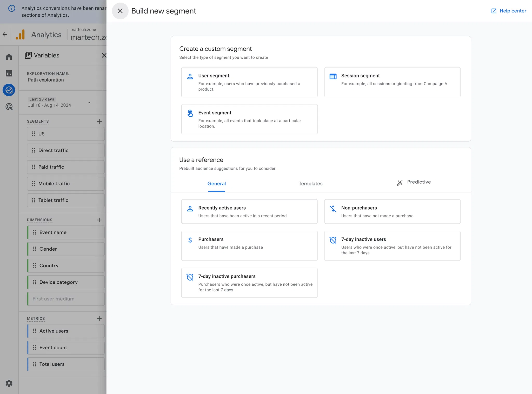Expand the Last 28 days date dropdown

(x=89, y=103)
